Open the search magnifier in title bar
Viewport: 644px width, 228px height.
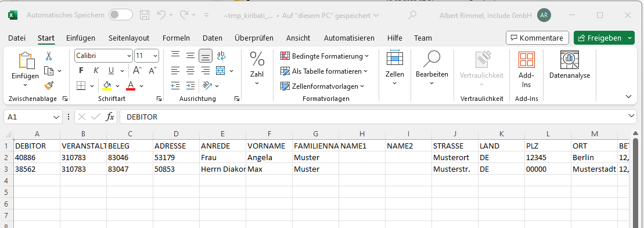point(413,15)
